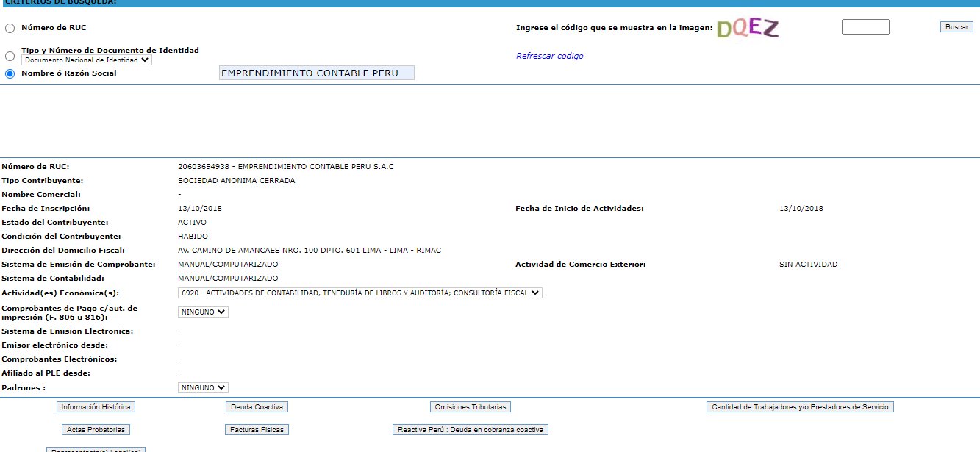Click the Fecha de Inscripción date value
The height and width of the screenshot is (452, 980).
point(200,209)
